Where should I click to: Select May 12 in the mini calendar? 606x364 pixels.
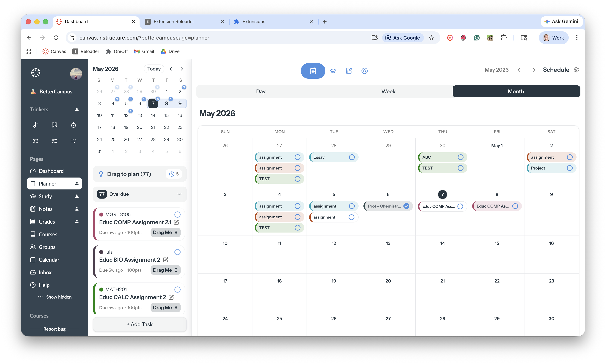click(126, 115)
